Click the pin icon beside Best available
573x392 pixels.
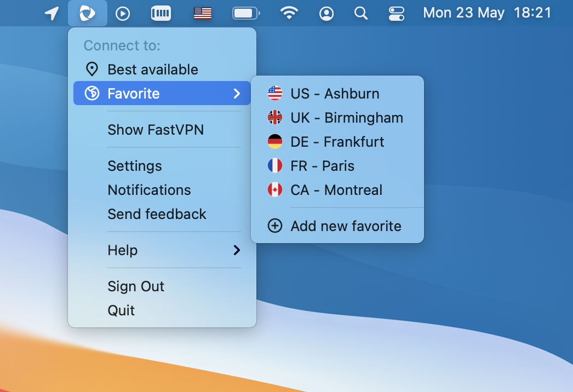coord(91,70)
